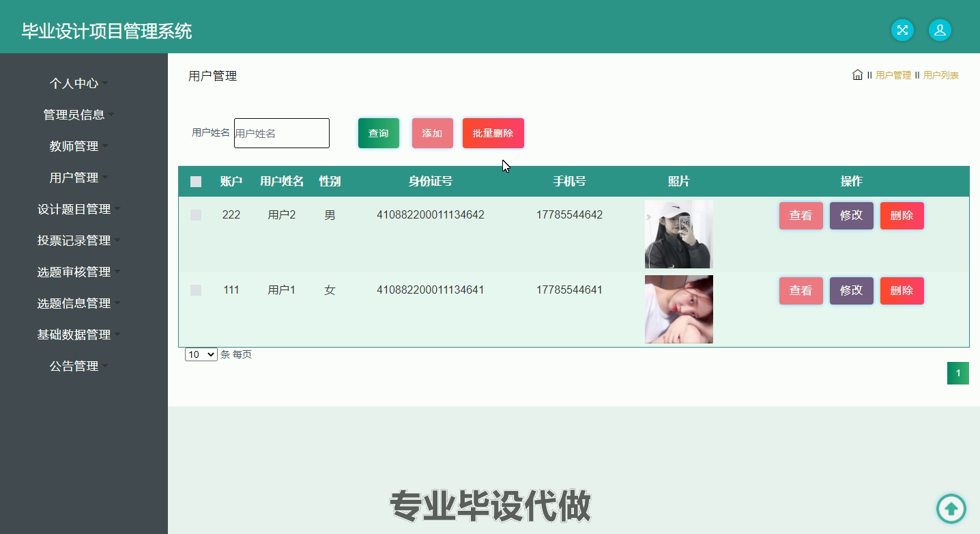Click 修改 button for 用户1
This screenshot has width=980, height=534.
[852, 291]
